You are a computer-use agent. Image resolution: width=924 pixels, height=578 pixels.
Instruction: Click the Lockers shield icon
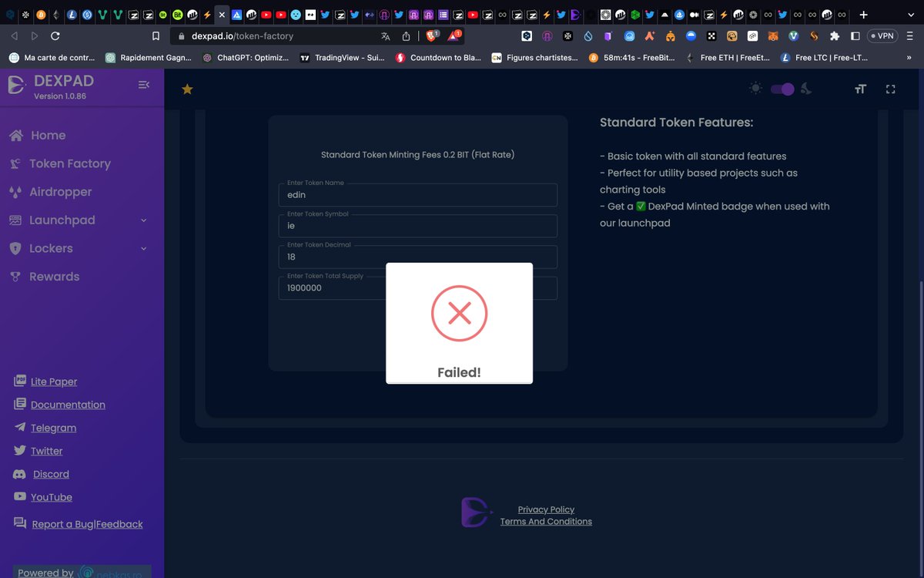click(15, 248)
